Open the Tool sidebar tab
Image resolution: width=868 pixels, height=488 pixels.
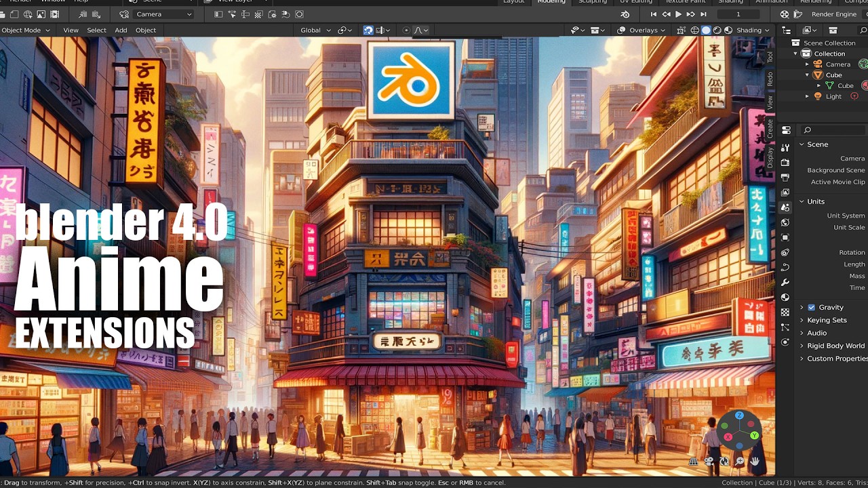point(770,56)
